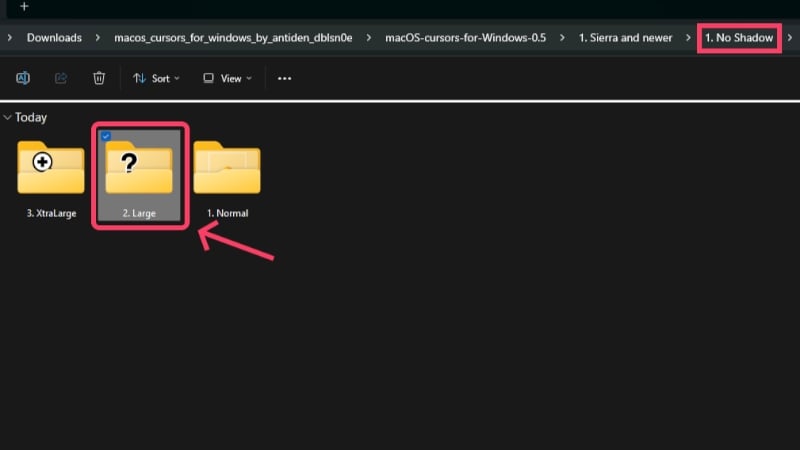The image size is (800, 450).
Task: Open the 3. XtraLarge folder
Action: 51,167
